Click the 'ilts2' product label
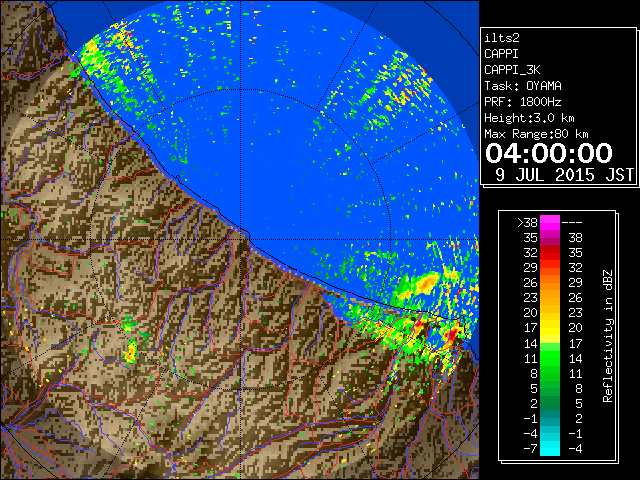Screen dimensions: 640x480 point(502,38)
